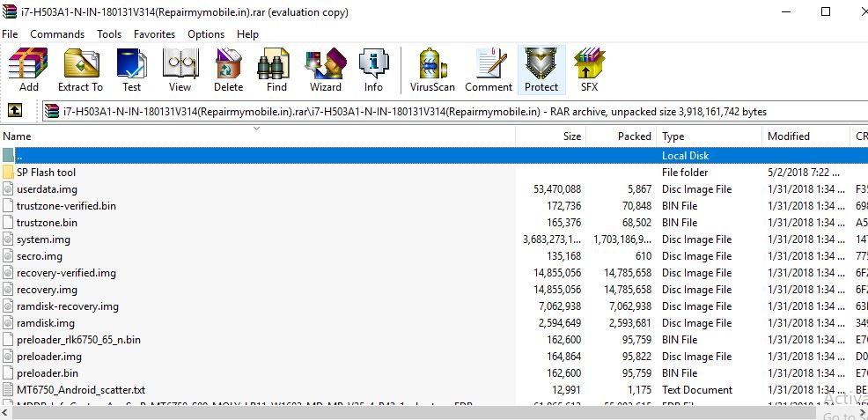Select the preloader_rlk6750_65_n.bin file name
Image resolution: width=868 pixels, height=420 pixels.
click(78, 340)
